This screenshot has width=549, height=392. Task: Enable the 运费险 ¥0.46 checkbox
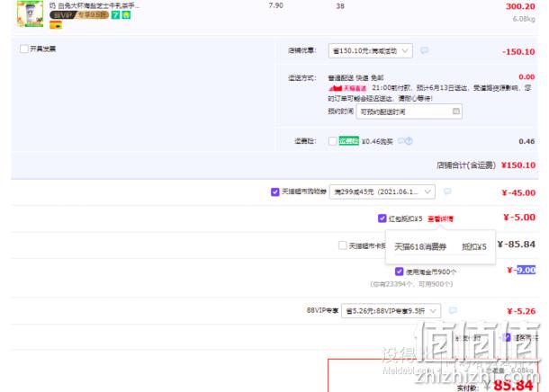click(332, 141)
